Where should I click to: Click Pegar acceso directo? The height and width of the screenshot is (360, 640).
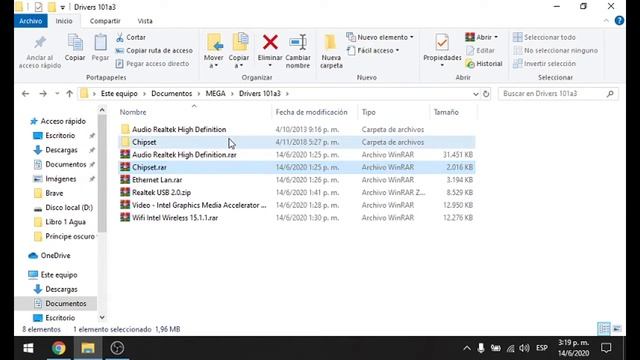(x=152, y=64)
